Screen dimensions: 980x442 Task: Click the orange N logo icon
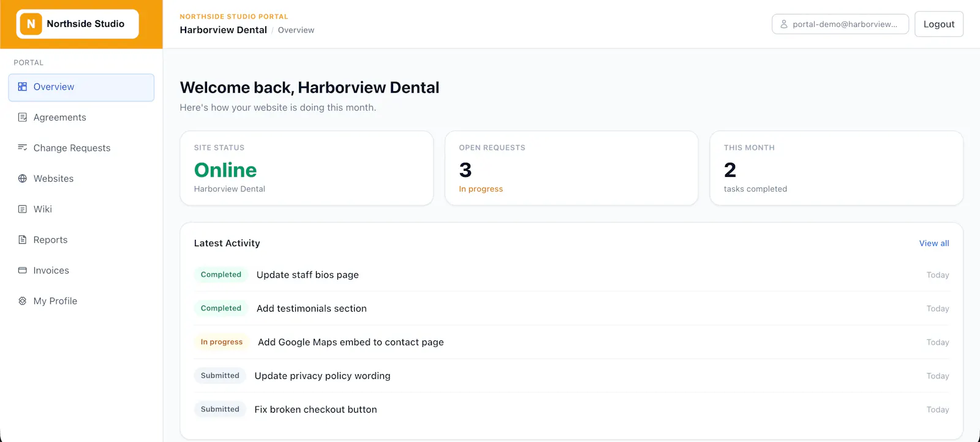click(x=31, y=24)
